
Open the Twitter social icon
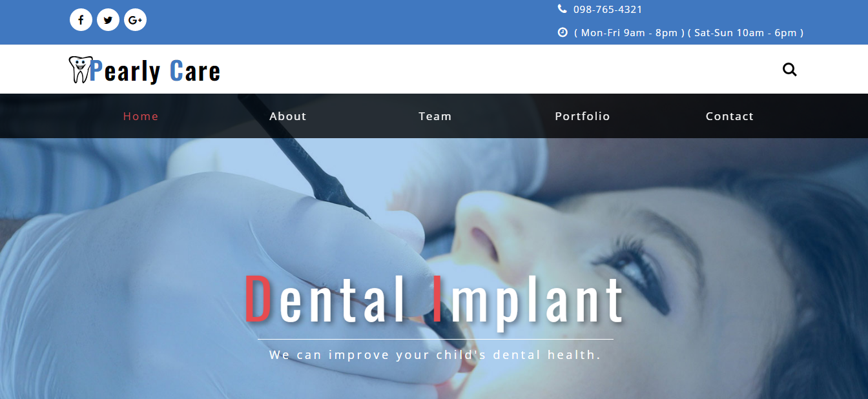pyautogui.click(x=108, y=20)
